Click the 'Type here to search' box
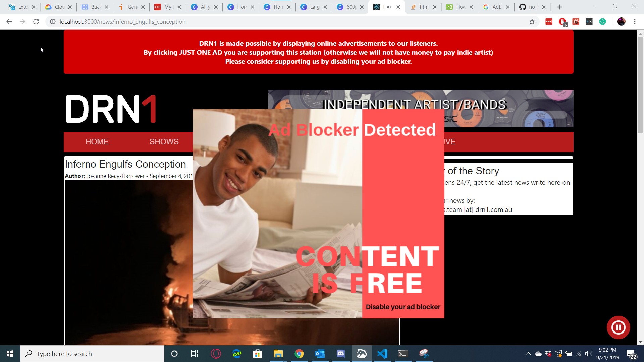This screenshot has height=362, width=644. (x=92, y=354)
